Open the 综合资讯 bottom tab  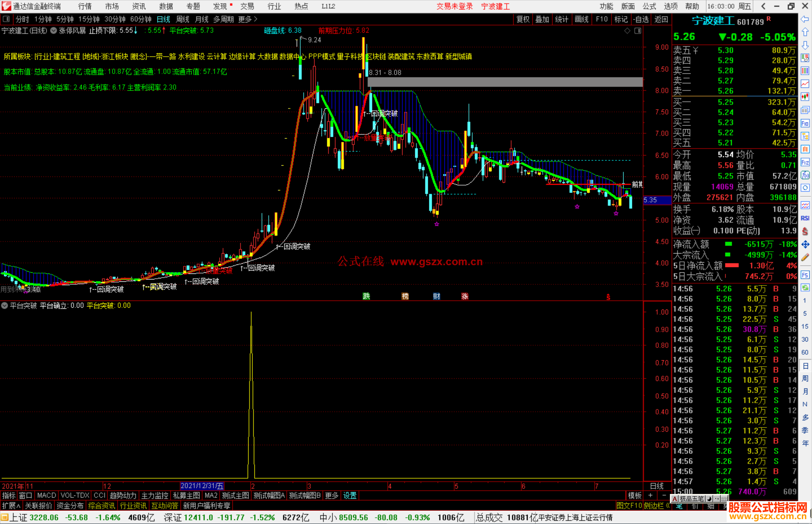101,506
